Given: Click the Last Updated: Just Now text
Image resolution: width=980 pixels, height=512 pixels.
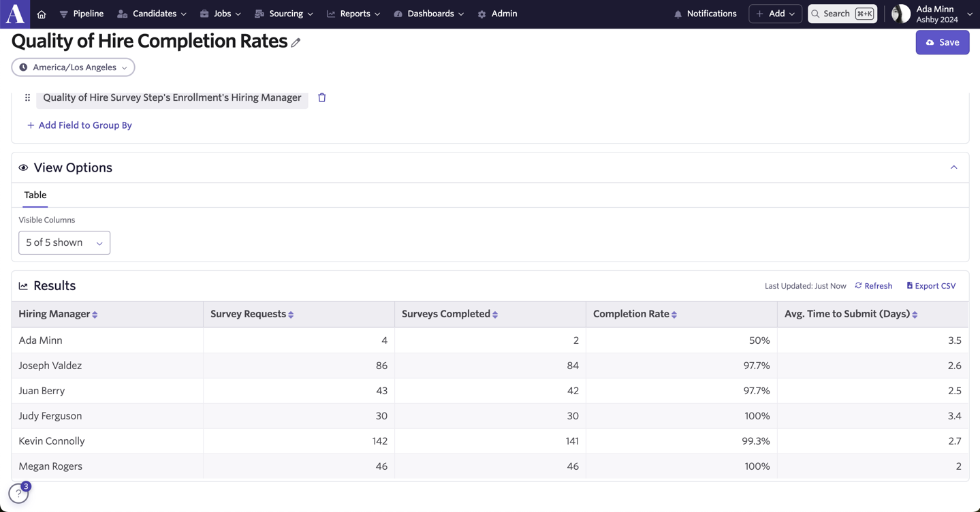Looking at the screenshot, I should 805,286.
